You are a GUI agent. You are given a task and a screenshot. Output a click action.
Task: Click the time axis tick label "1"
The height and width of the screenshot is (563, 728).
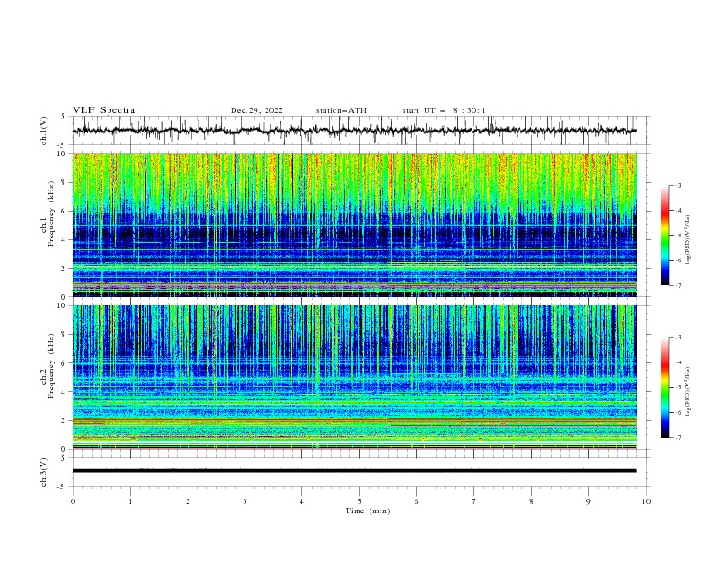pos(130,501)
